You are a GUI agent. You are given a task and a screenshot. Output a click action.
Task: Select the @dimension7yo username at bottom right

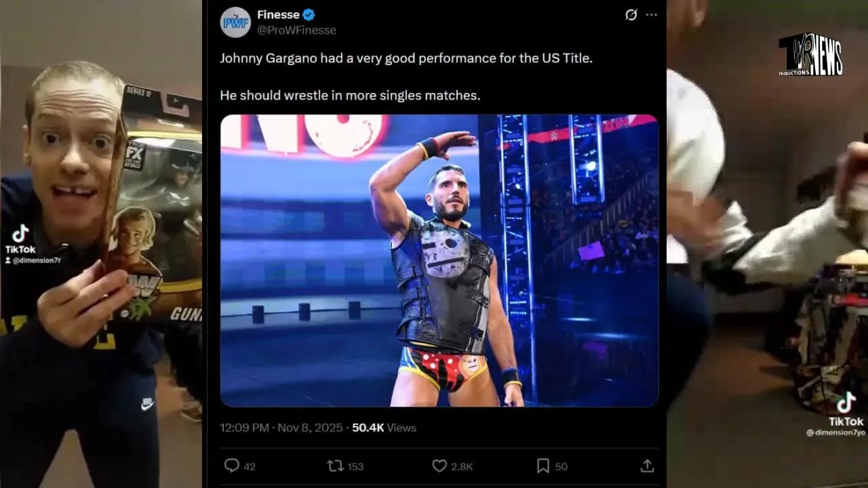[x=835, y=432]
